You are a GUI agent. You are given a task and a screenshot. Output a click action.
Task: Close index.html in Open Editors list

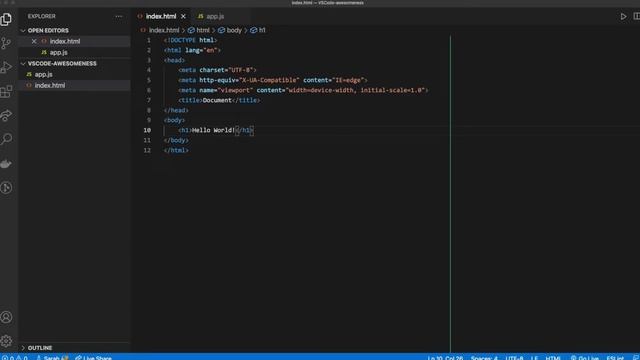coord(34,41)
